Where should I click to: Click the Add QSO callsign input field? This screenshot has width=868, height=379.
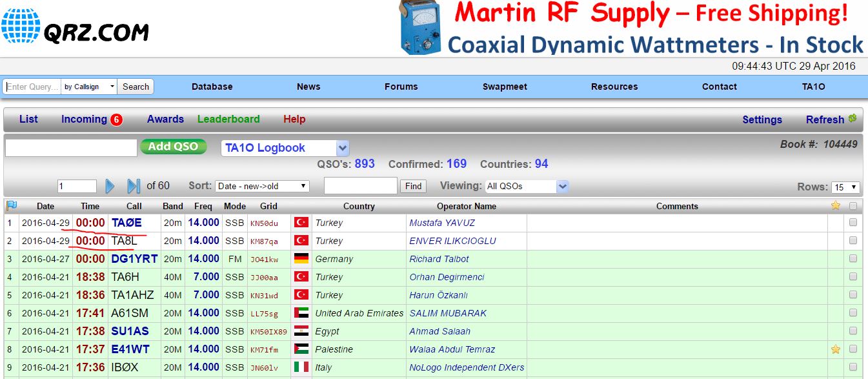click(71, 148)
